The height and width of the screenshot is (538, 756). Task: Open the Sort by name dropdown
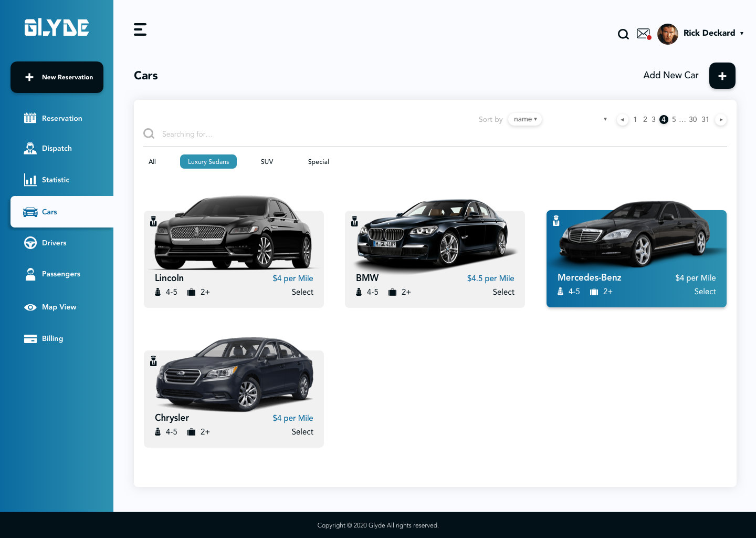point(525,119)
